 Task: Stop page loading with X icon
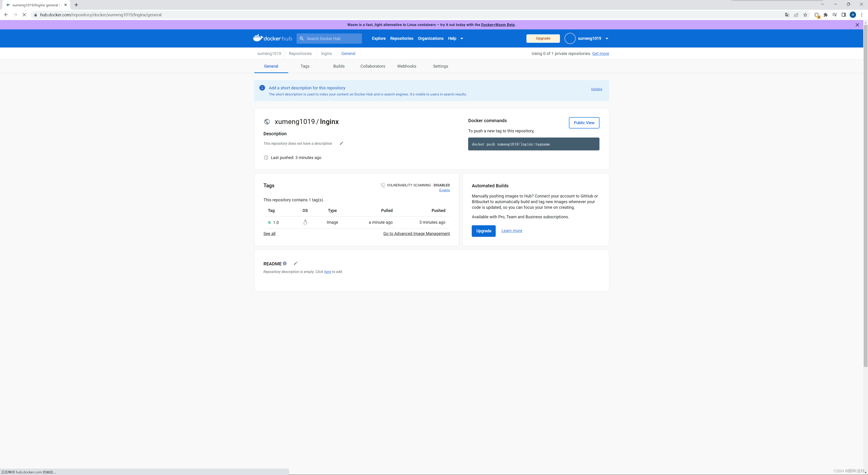coord(24,15)
